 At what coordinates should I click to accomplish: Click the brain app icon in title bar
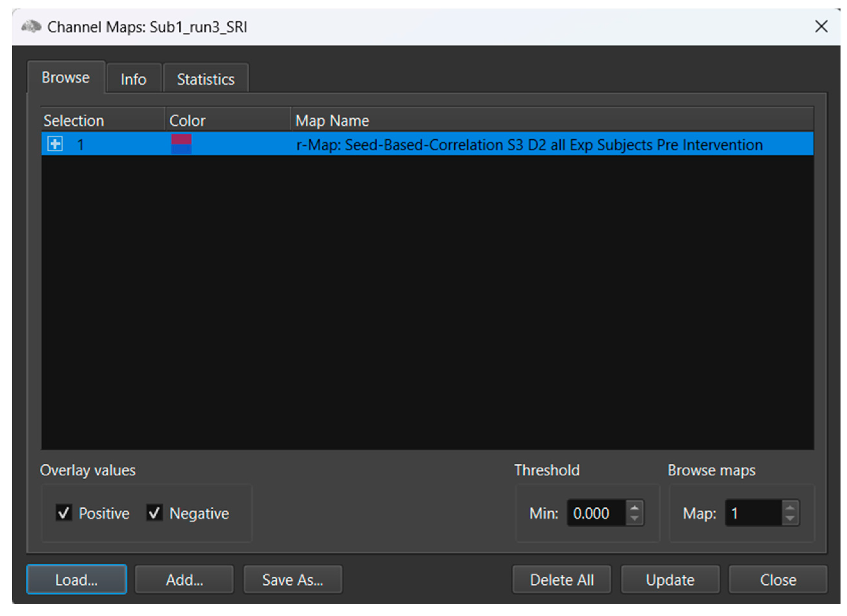tap(31, 27)
